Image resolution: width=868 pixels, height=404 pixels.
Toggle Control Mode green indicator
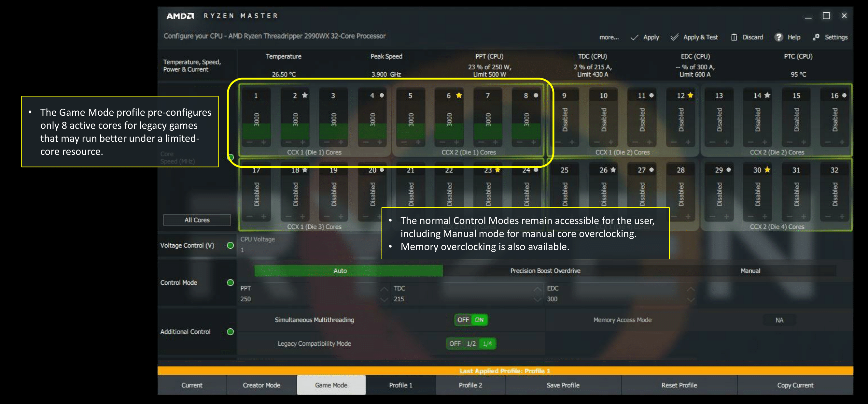pos(231,282)
